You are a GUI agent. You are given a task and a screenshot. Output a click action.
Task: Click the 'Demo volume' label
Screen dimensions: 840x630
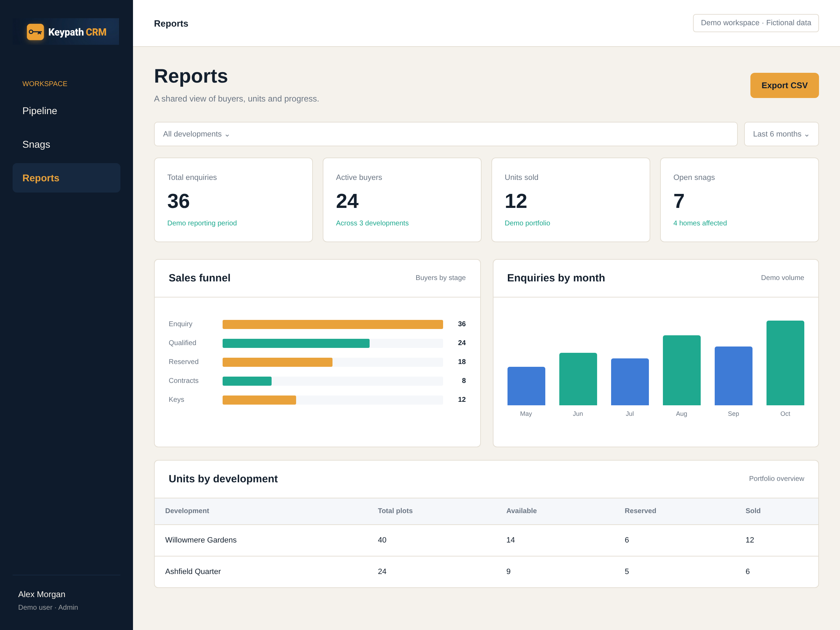(x=782, y=278)
